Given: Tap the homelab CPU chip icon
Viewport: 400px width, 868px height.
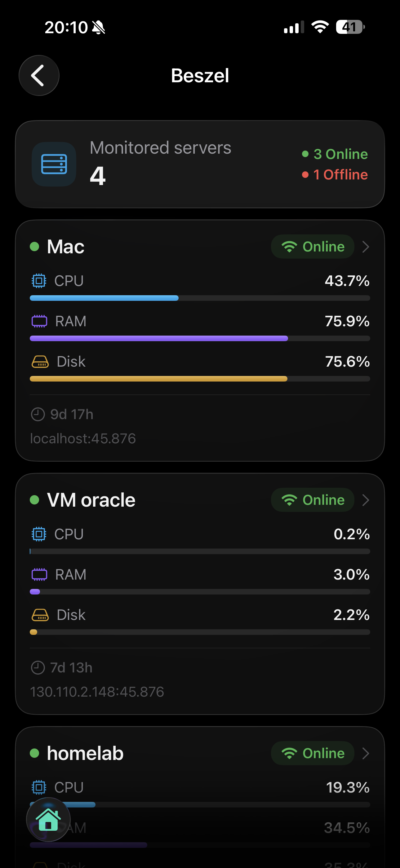Looking at the screenshot, I should [39, 788].
